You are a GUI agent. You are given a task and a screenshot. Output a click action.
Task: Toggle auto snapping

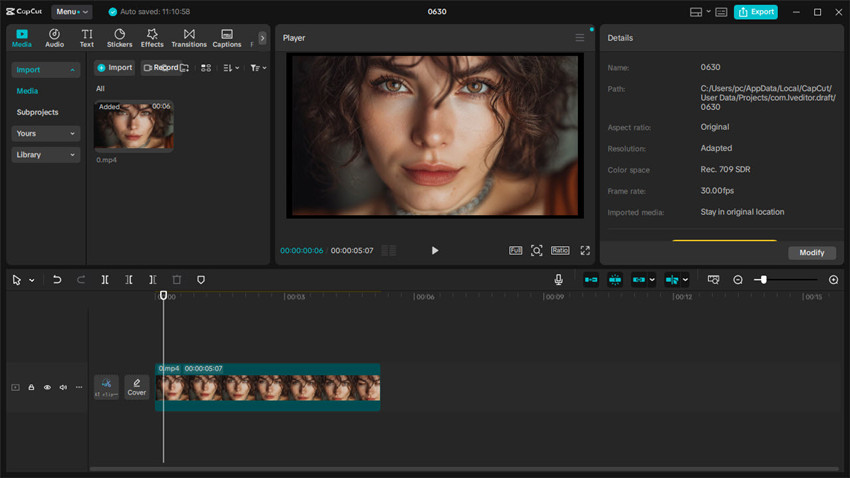(x=615, y=280)
